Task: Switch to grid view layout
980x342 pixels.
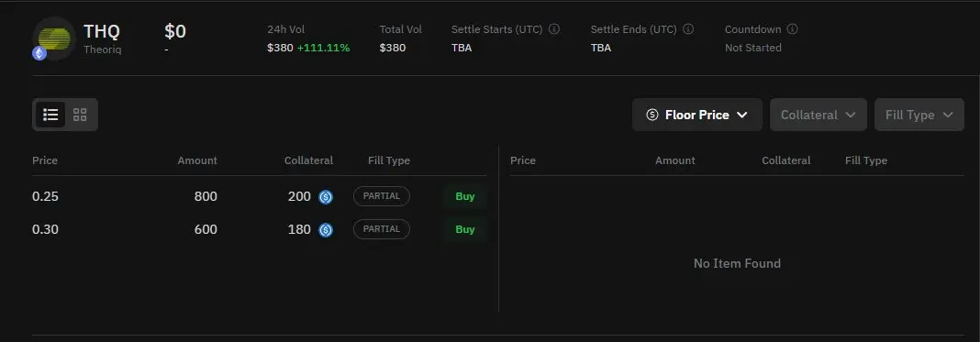Action: pos(80,115)
